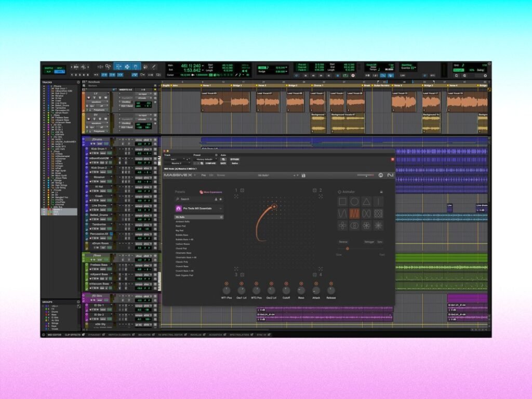Mute the BV track
The height and width of the screenshot is (399, 532).
point(105,119)
